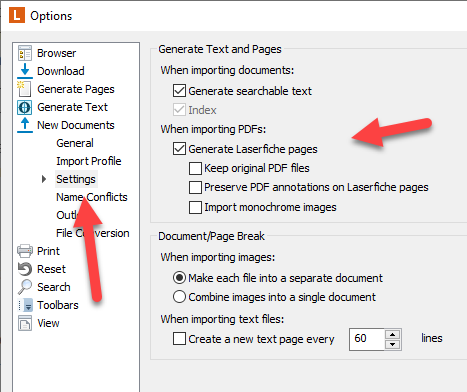Click the Download arrow icon
The image size is (467, 392).
pos(25,71)
